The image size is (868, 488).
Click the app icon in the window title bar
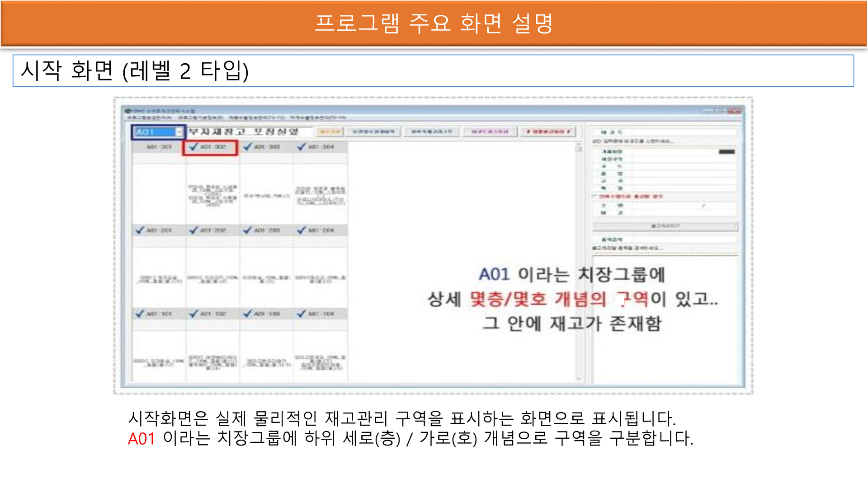(128, 111)
